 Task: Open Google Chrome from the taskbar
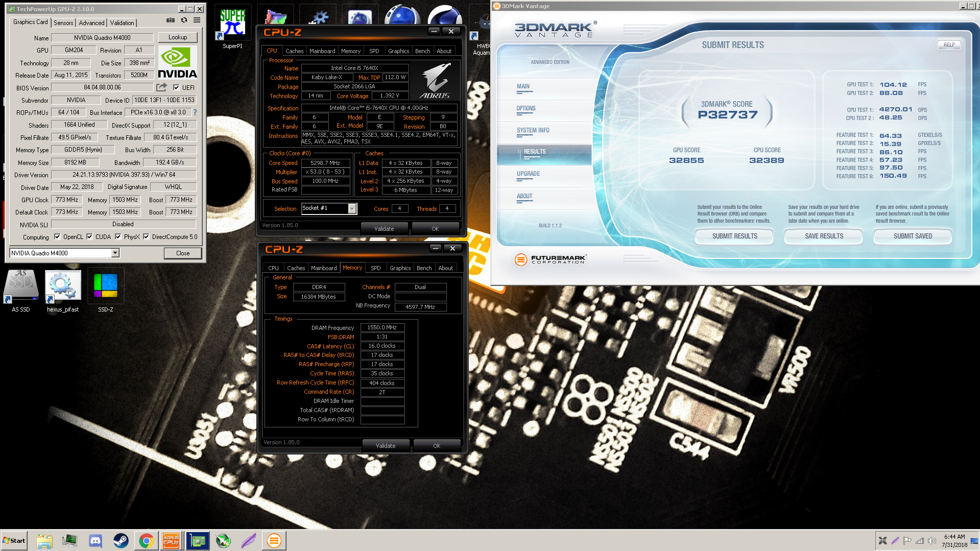(146, 541)
